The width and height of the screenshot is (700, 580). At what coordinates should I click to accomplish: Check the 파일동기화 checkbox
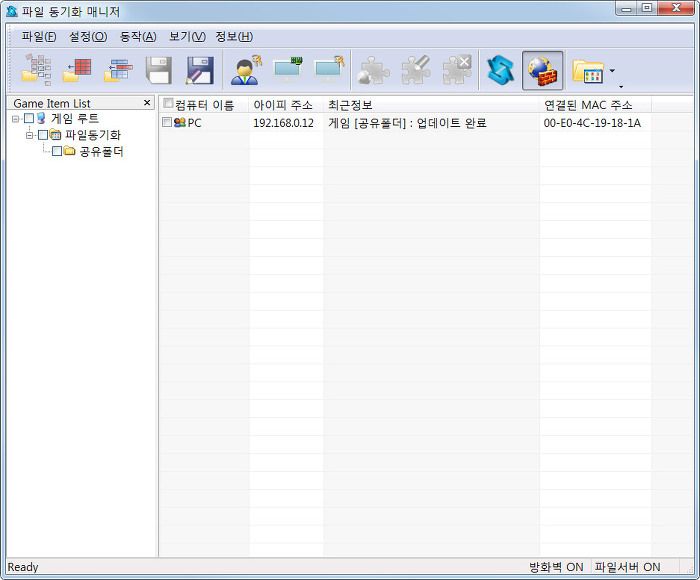43,135
